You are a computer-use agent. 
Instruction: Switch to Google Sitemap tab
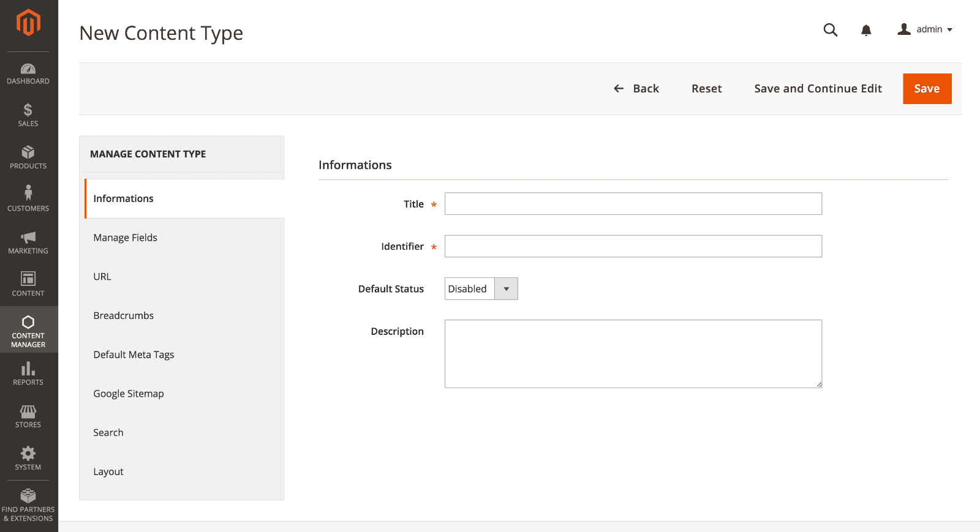(182, 394)
